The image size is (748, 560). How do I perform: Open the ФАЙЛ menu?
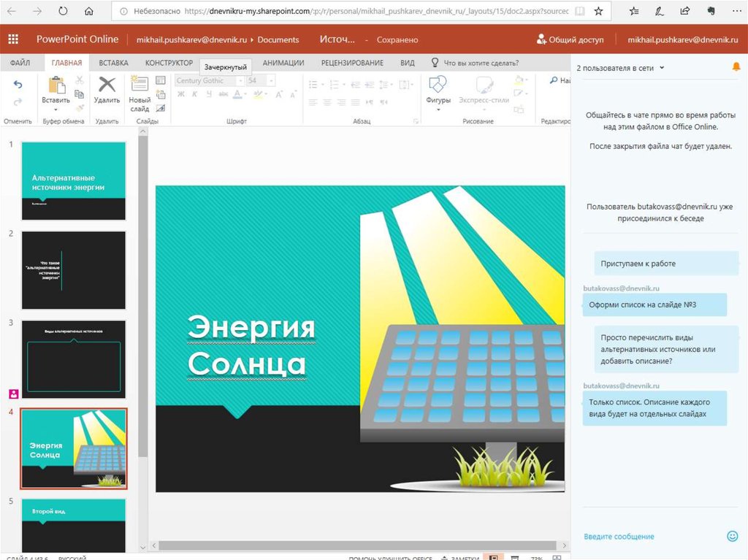pos(20,63)
